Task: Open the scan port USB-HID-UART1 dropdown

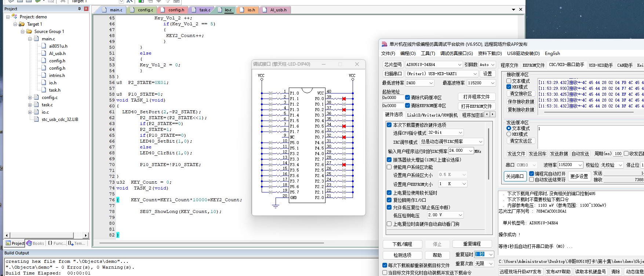Action: pyautogui.click(x=442, y=74)
